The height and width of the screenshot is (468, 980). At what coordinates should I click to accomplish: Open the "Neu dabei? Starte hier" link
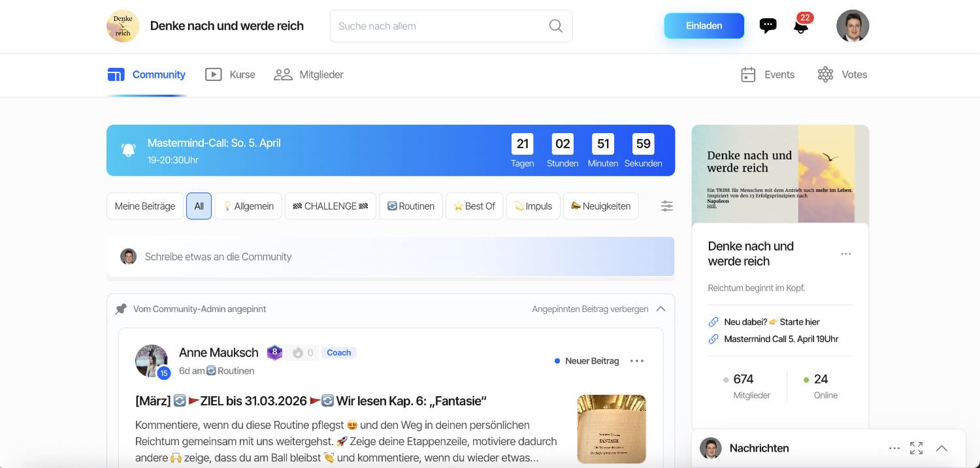click(x=771, y=322)
